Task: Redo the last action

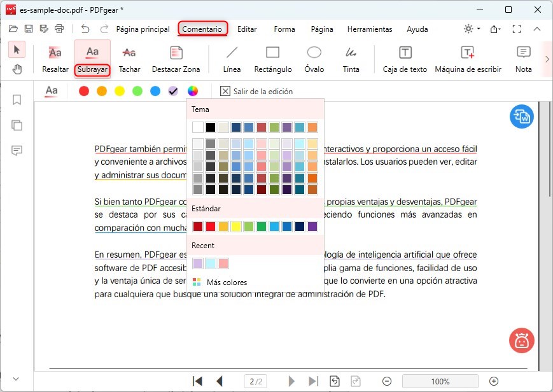Action: click(104, 29)
